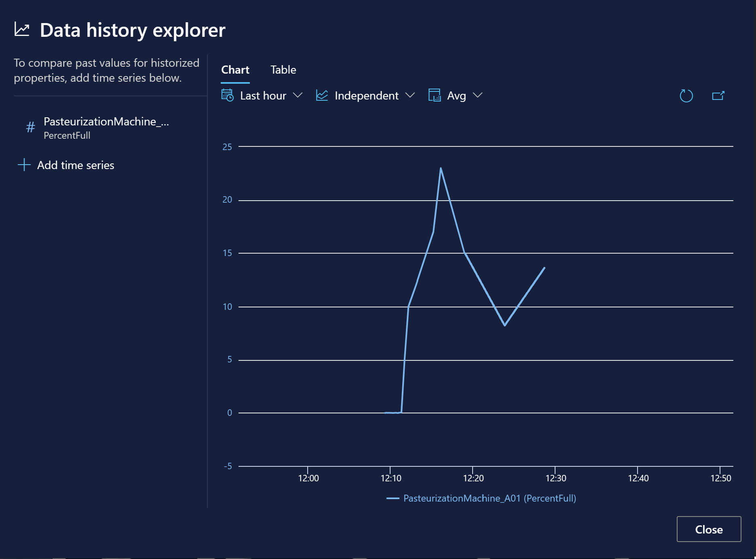Select the PasteurizationMachine_... series name in sidebar
Screen dimensions: 756x559
[x=106, y=122]
